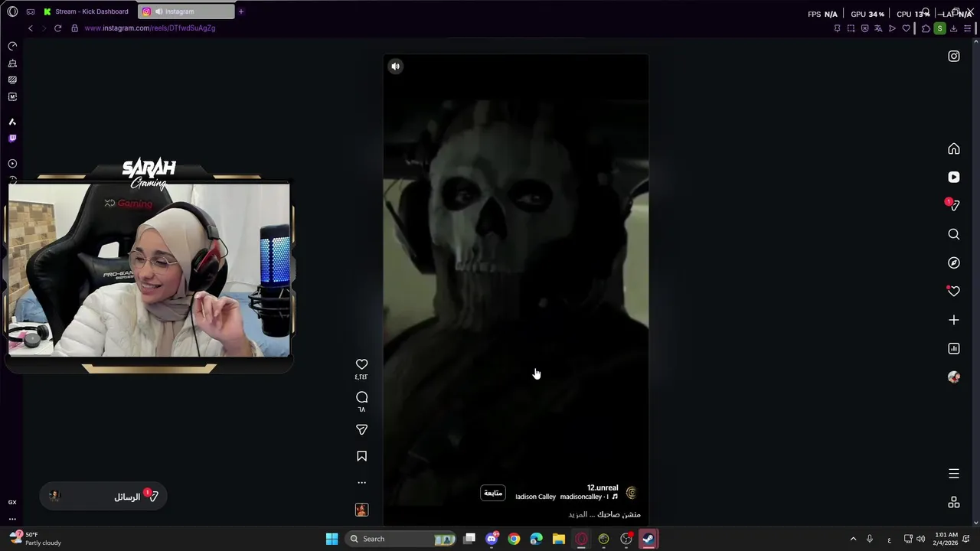
Task: Open browser extensions cube icon
Action: pos(926,28)
